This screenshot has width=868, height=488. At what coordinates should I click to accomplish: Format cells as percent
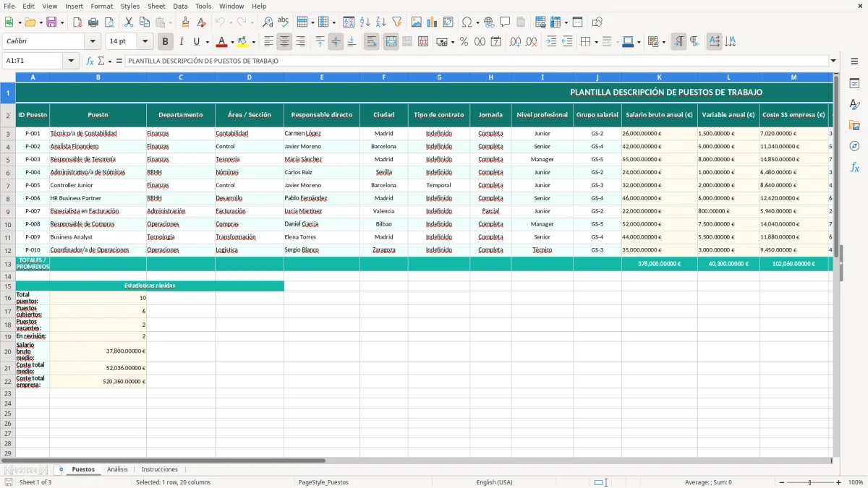(464, 42)
